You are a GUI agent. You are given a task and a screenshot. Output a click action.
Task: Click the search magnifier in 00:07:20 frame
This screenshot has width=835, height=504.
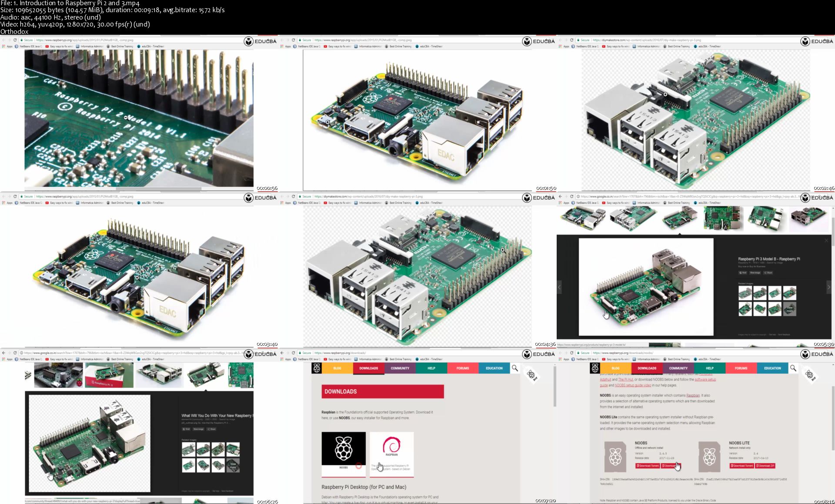515,368
